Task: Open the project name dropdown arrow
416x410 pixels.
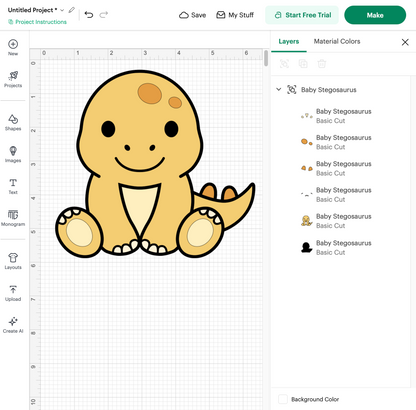Action: [x=62, y=10]
